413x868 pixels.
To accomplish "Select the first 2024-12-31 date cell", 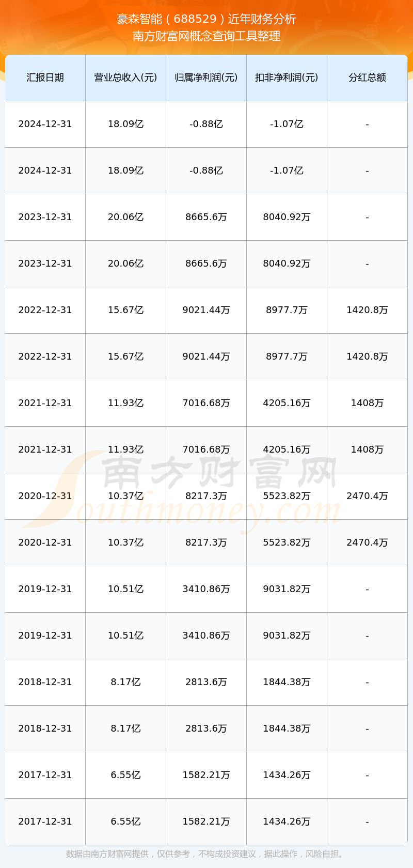I will [45, 124].
